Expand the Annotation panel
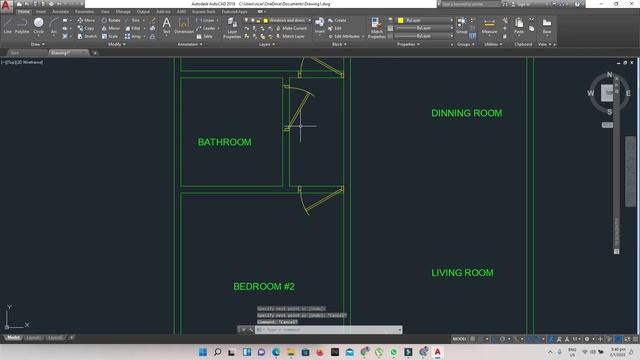640x360 pixels. (190, 44)
